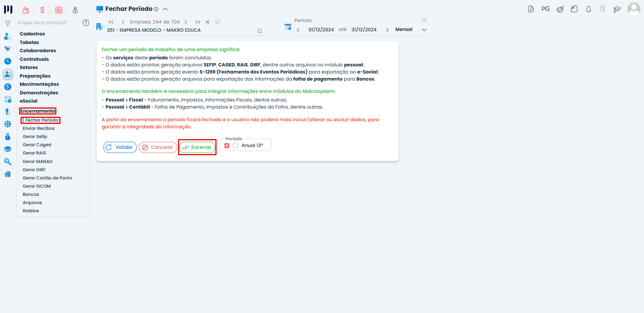Viewport: 644px width, 313px height.
Task: Open Gerar DIRF submenu item
Action: pyautogui.click(x=34, y=170)
